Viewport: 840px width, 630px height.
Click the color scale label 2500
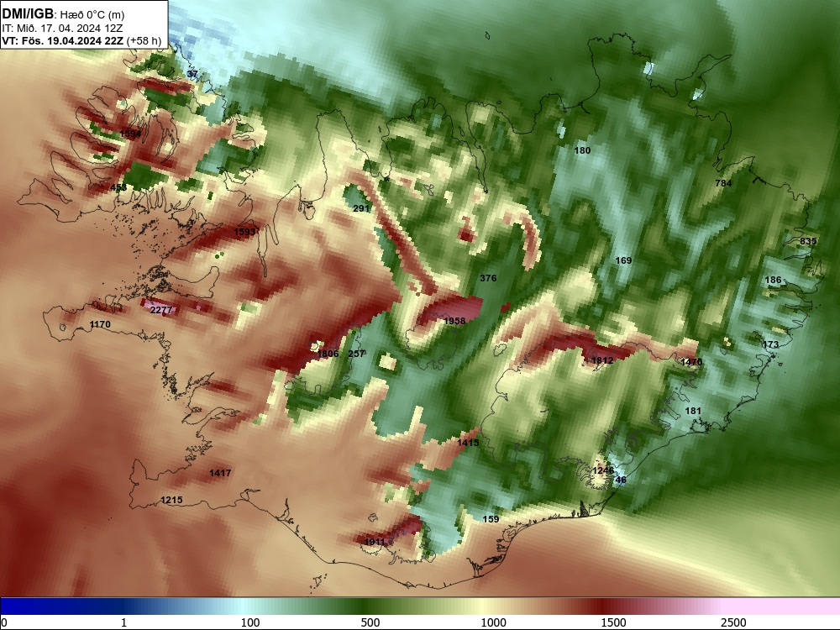[733, 622]
